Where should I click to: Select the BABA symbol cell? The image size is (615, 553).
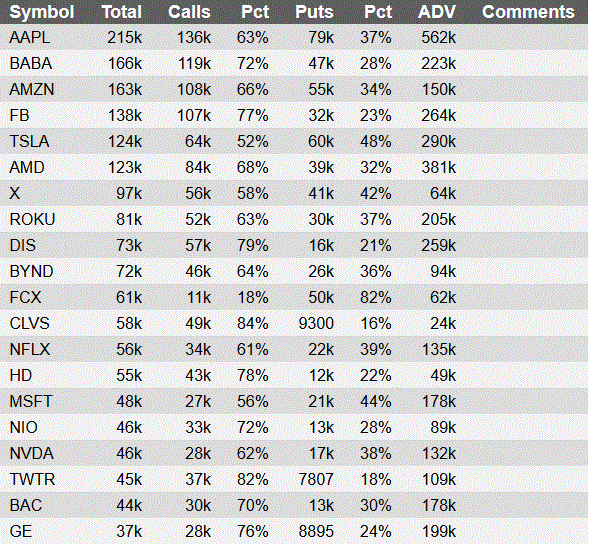(x=31, y=64)
